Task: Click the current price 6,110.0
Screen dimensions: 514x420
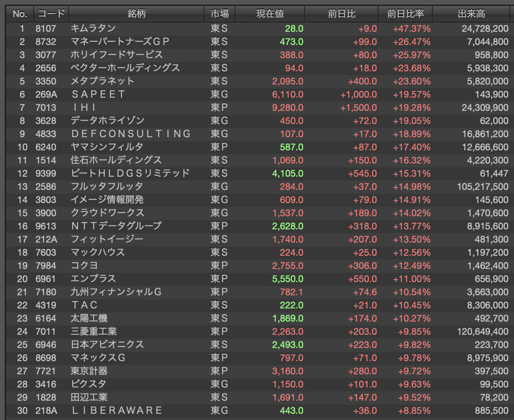Action: click(287, 94)
